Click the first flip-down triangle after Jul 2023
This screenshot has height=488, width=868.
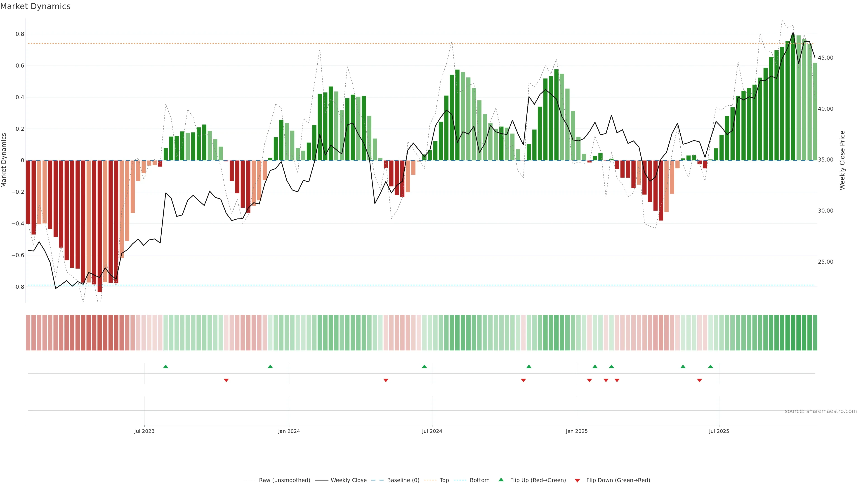(226, 380)
